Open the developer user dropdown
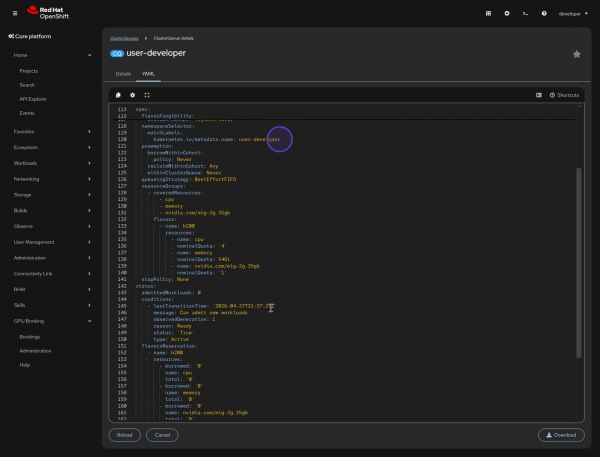 [x=573, y=14]
